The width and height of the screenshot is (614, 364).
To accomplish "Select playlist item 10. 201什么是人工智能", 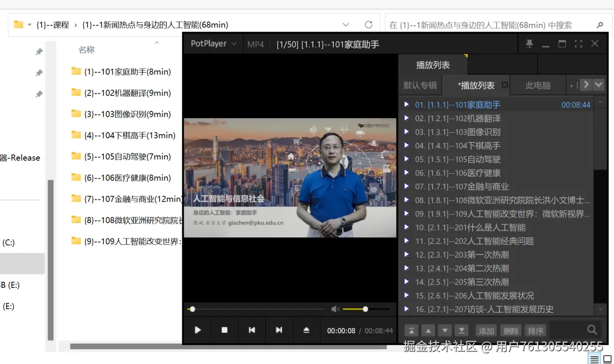I will pyautogui.click(x=497, y=227).
